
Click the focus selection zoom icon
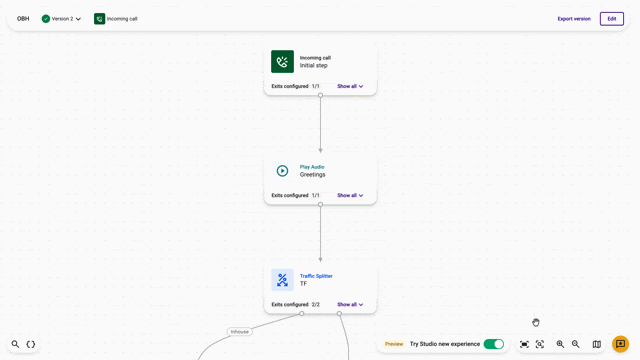pos(540,344)
